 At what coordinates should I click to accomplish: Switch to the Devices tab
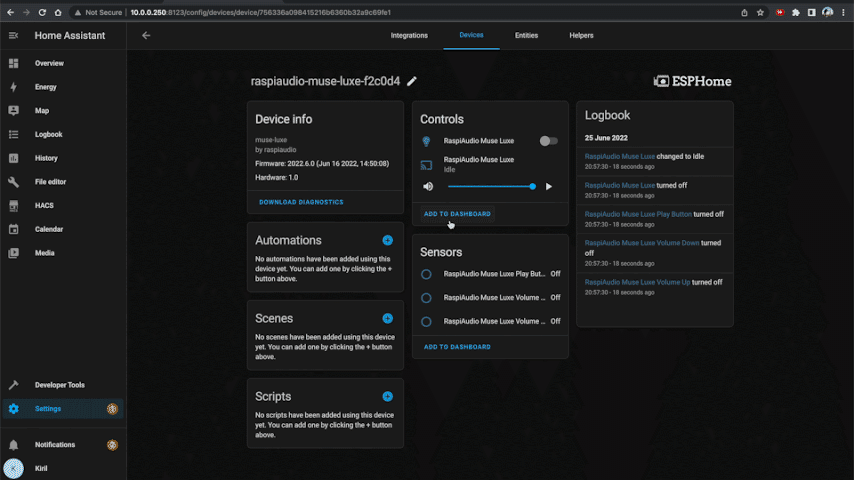pos(471,35)
